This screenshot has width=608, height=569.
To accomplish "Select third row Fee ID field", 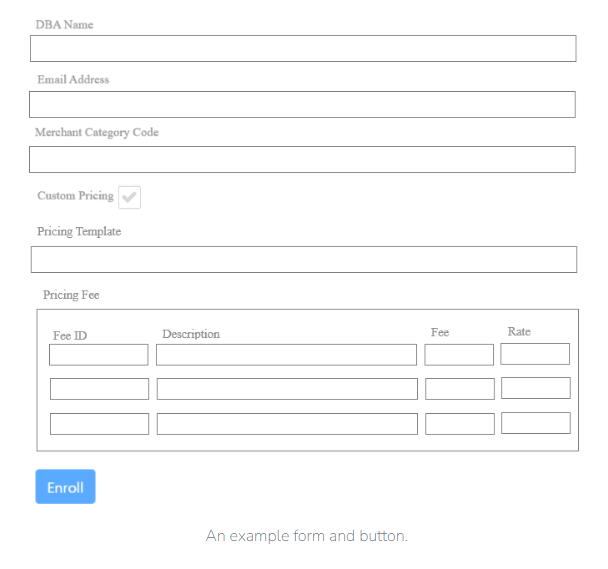I will [99, 424].
